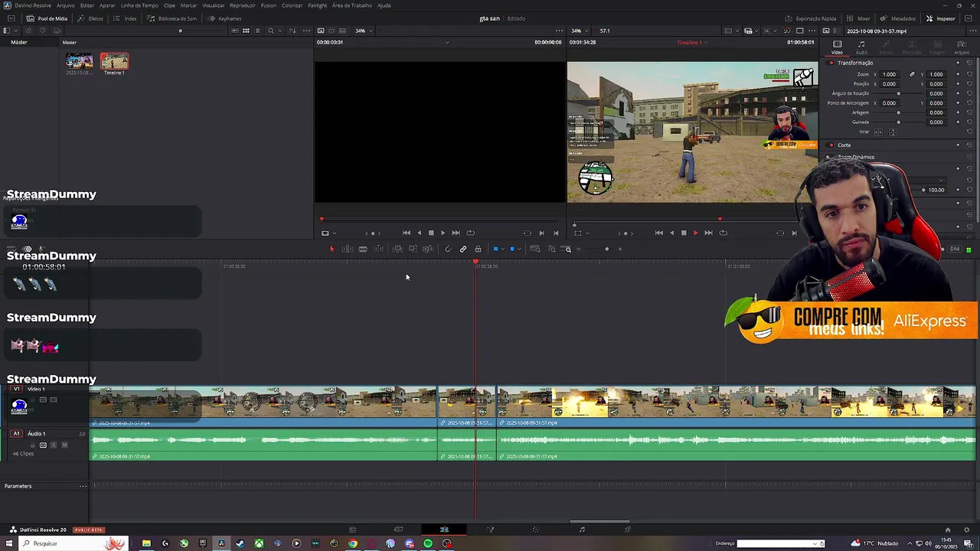Expand the Parameters three-dot options
Screen dimensions: 980x551
point(83,486)
